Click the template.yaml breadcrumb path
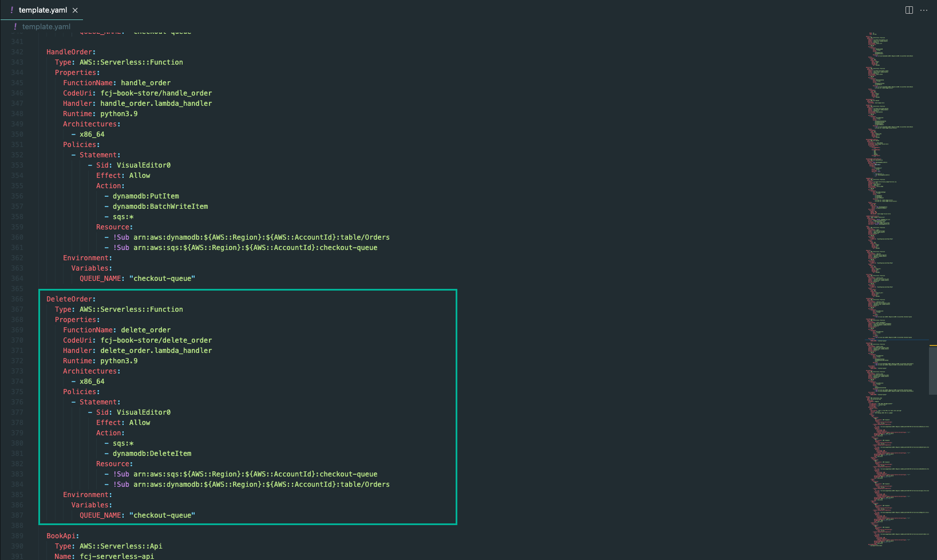Screen dimensions: 937x560 [x=46, y=26]
